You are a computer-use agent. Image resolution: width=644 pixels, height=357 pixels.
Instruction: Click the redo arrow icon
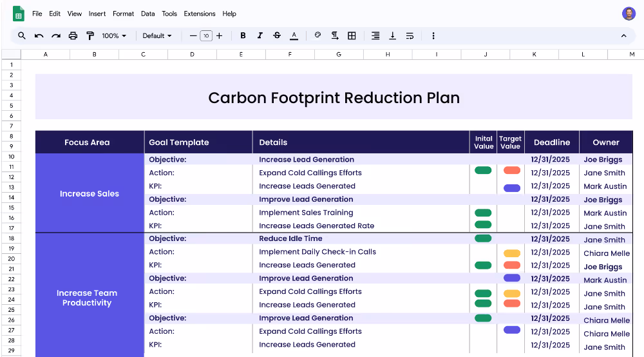[x=56, y=36]
